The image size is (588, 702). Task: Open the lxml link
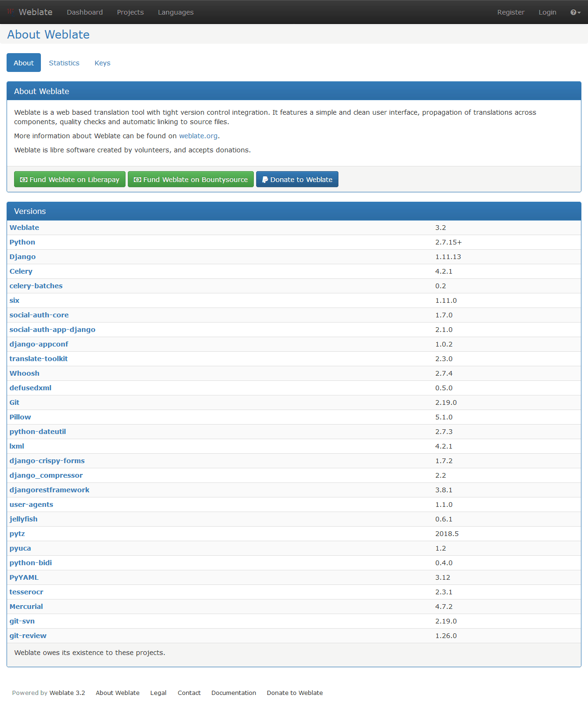click(17, 446)
